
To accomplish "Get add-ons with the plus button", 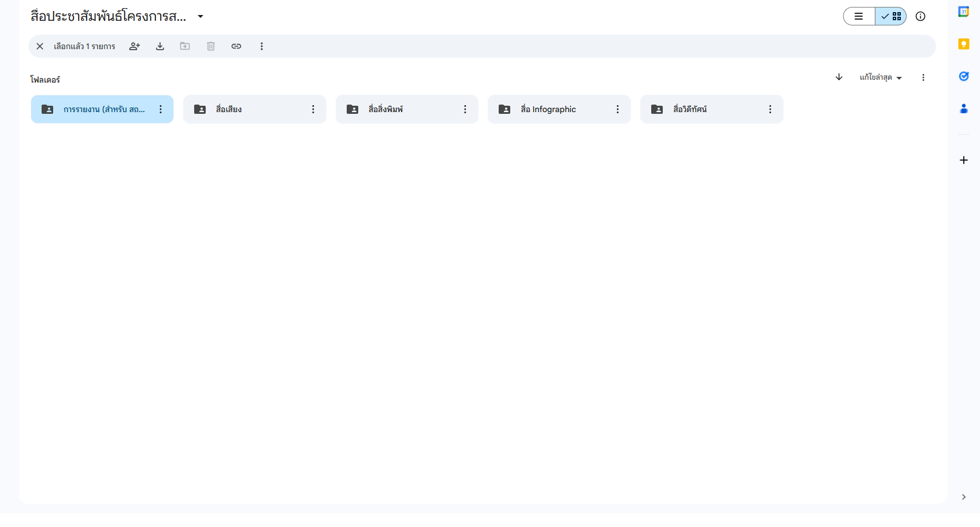I will (963, 160).
